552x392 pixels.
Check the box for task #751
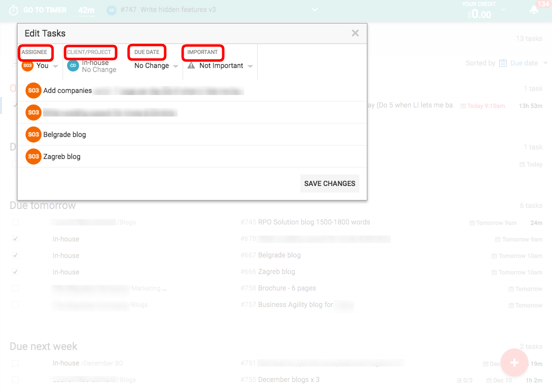[15, 363]
